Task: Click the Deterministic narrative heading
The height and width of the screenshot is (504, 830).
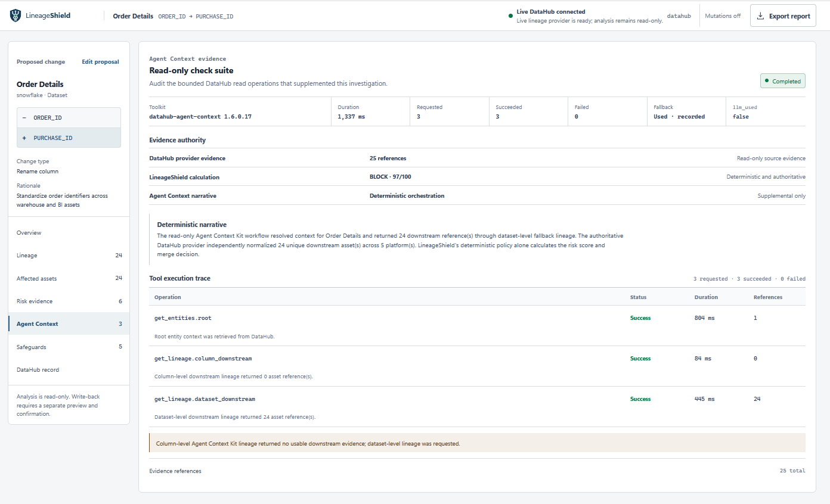Action: pos(191,225)
